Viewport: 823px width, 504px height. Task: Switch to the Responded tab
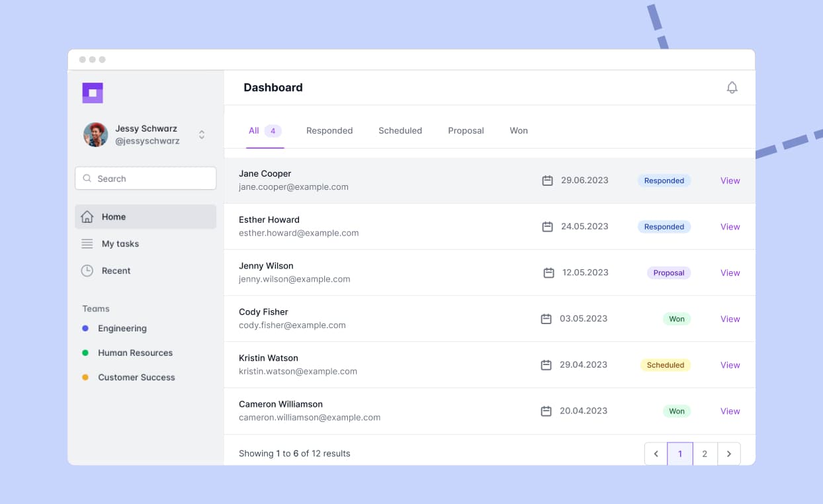click(329, 131)
